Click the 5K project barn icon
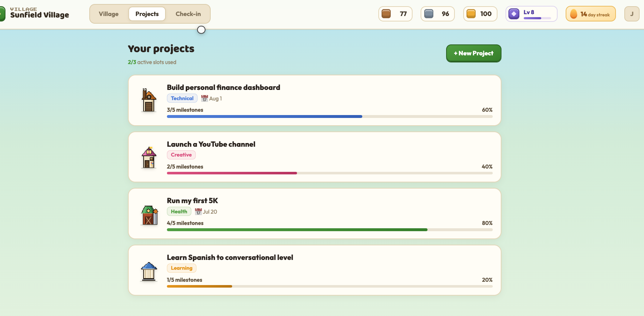 coord(149,215)
